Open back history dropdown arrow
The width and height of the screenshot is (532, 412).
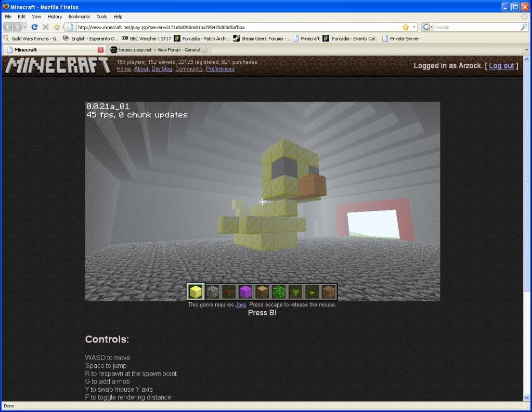(x=25, y=27)
